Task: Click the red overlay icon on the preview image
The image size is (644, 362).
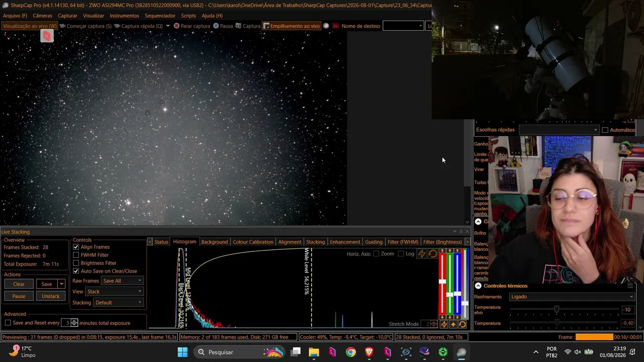Action: pyautogui.click(x=47, y=36)
